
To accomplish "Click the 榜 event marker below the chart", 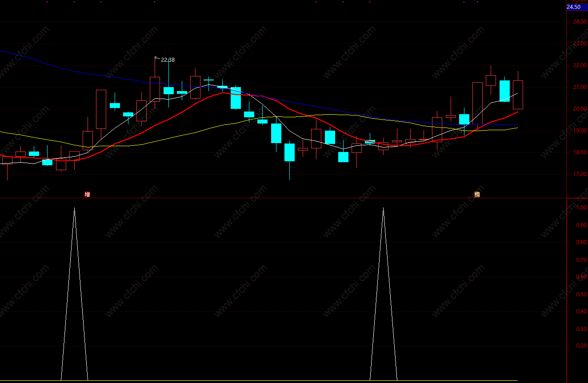I will pyautogui.click(x=477, y=195).
